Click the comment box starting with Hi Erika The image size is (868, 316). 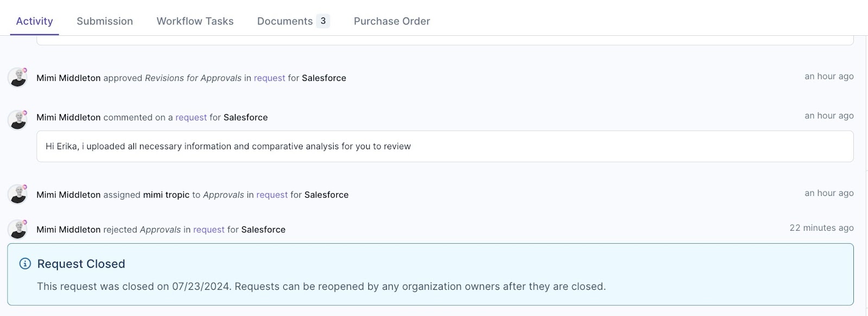(x=445, y=146)
